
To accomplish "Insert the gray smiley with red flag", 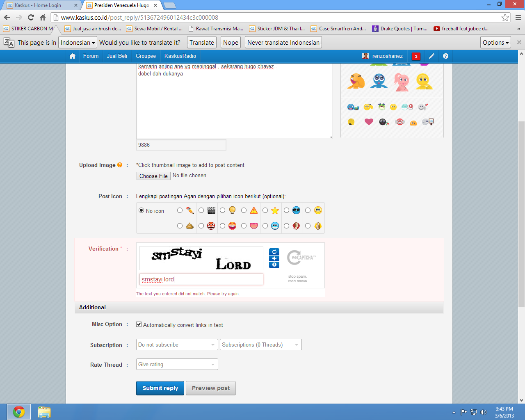I will [423, 107].
